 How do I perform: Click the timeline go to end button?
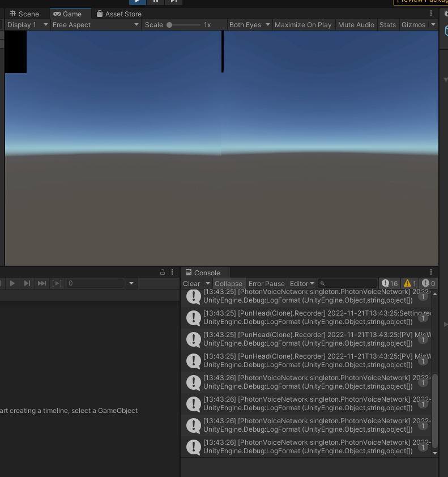click(x=42, y=283)
